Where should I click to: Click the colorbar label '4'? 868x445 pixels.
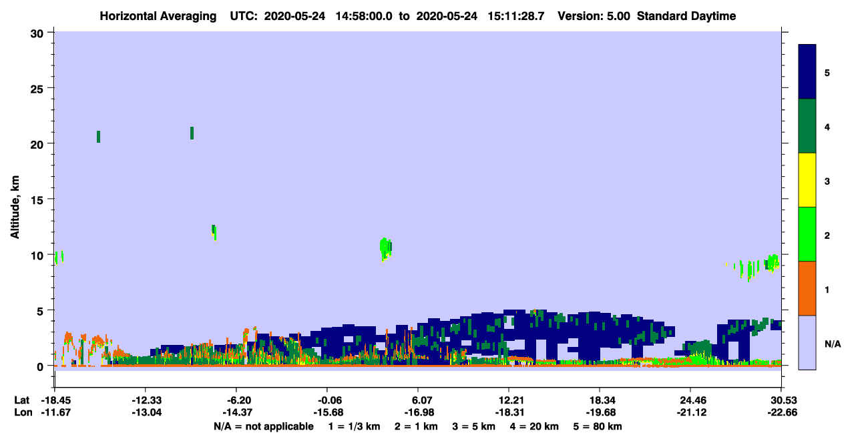click(x=827, y=126)
